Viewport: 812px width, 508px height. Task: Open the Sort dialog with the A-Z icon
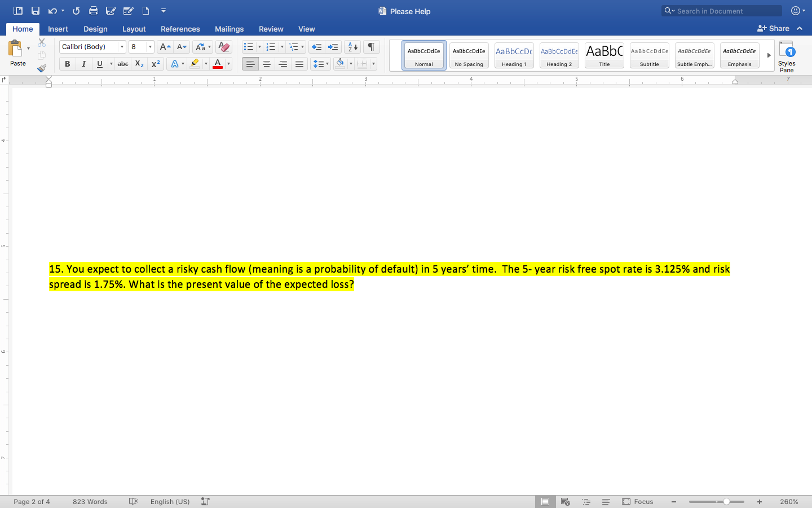tap(351, 46)
